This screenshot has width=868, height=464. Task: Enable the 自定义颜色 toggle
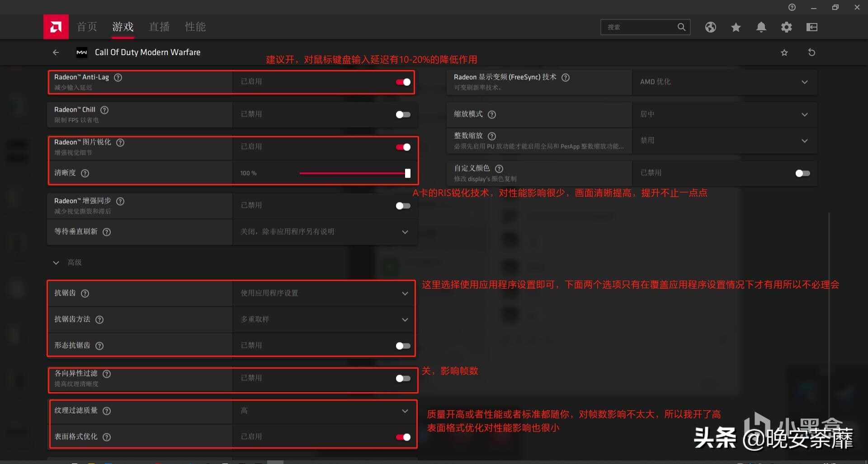click(802, 173)
